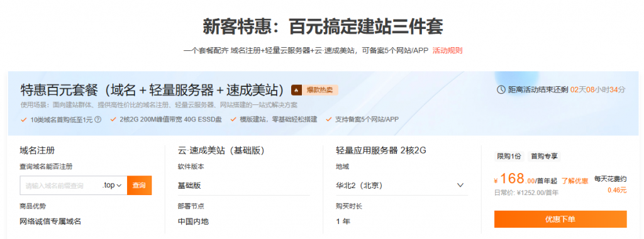This screenshot has height=239, width=644.
Task: Click the 购买时长 label
Action: pos(349,206)
